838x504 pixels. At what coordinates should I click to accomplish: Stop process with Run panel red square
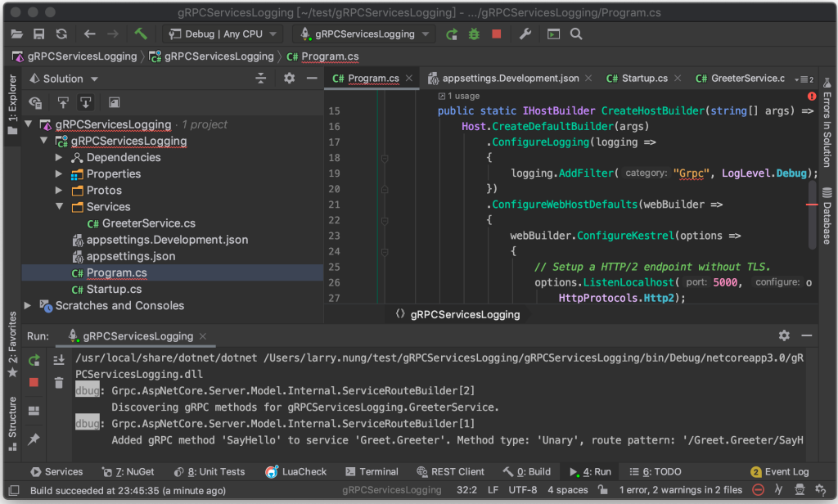(x=34, y=383)
